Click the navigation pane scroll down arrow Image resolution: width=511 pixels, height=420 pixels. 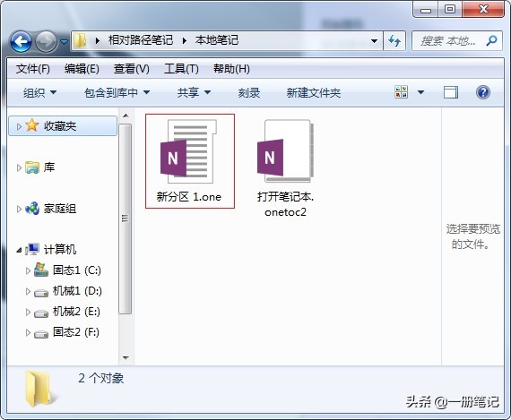(126, 358)
